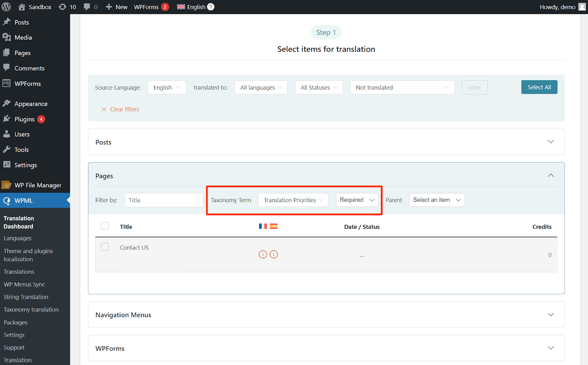Click the Appearance brush icon
Image resolution: width=588 pixels, height=365 pixels.
click(x=7, y=103)
